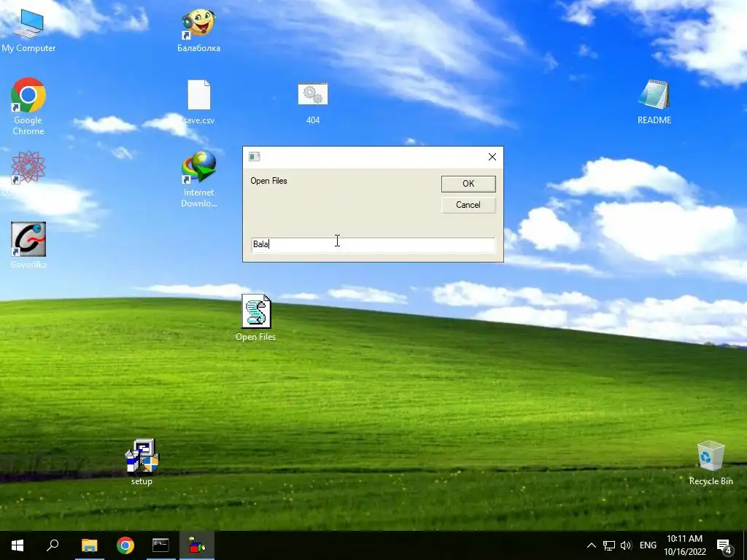Open Chrome from the taskbar
This screenshot has height=560, width=747.
(x=125, y=545)
